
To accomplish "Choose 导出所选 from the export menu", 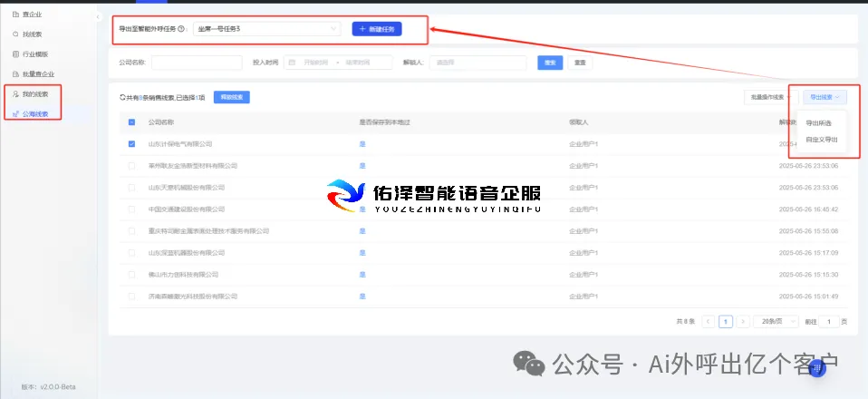I will 818,123.
